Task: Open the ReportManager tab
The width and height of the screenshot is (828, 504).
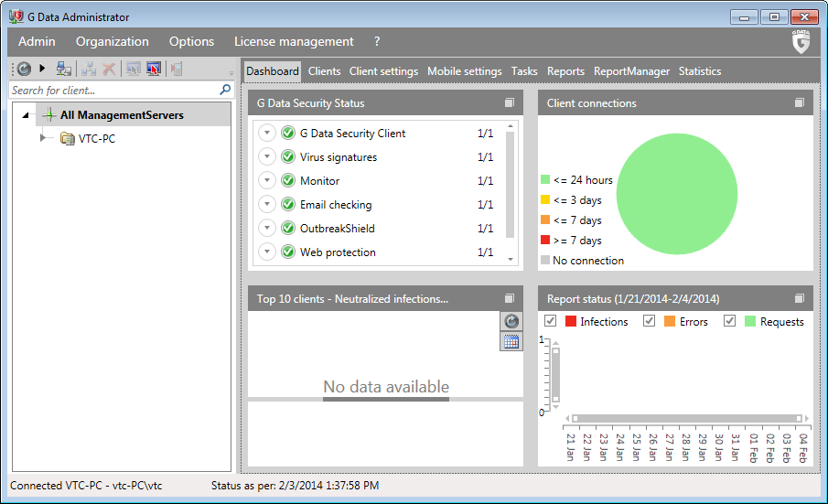Action: pos(631,71)
